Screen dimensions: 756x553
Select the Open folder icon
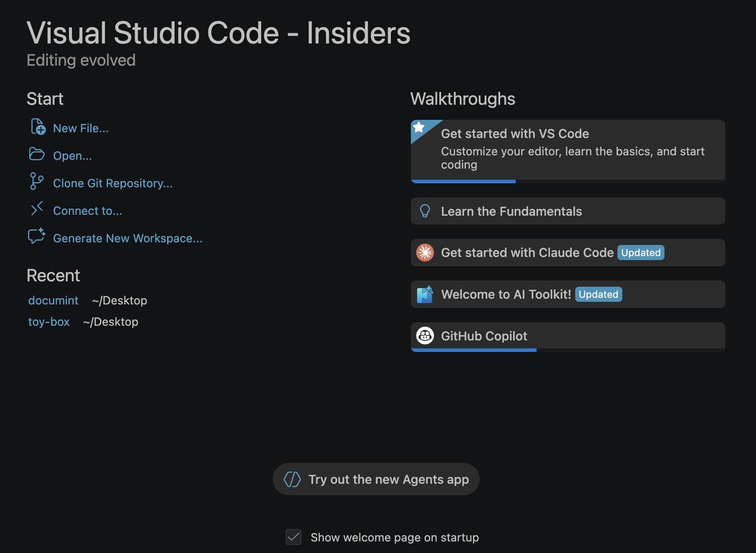point(37,154)
